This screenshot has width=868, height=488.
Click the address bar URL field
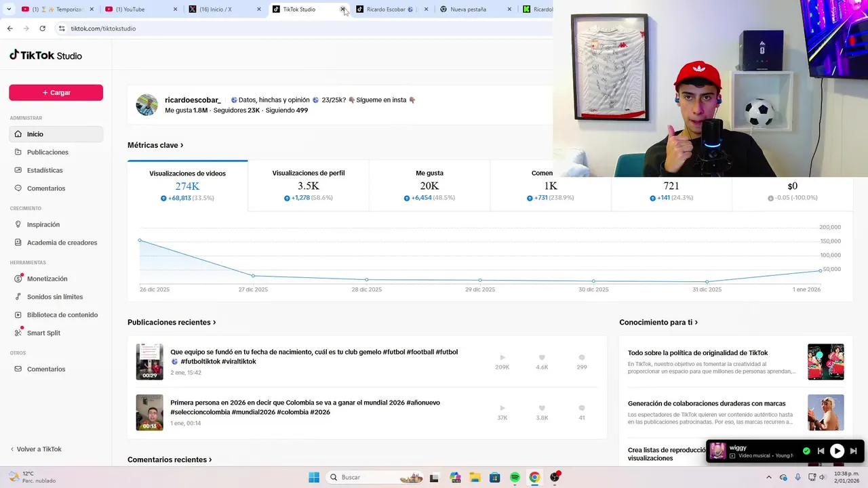coord(305,28)
